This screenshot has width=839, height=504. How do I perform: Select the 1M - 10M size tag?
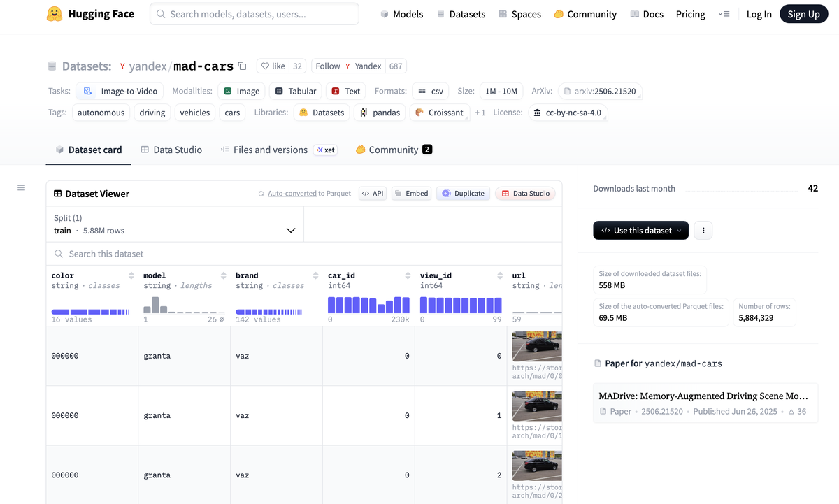pyautogui.click(x=501, y=91)
